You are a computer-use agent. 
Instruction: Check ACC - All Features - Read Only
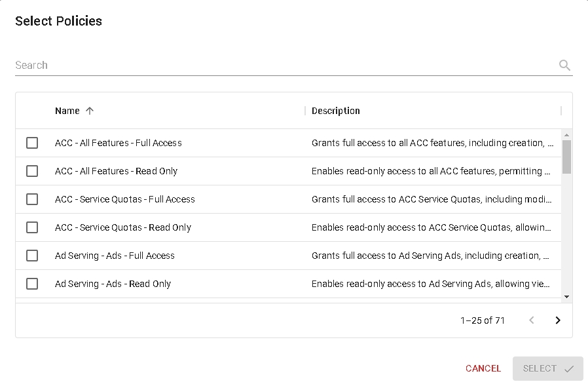click(x=32, y=171)
